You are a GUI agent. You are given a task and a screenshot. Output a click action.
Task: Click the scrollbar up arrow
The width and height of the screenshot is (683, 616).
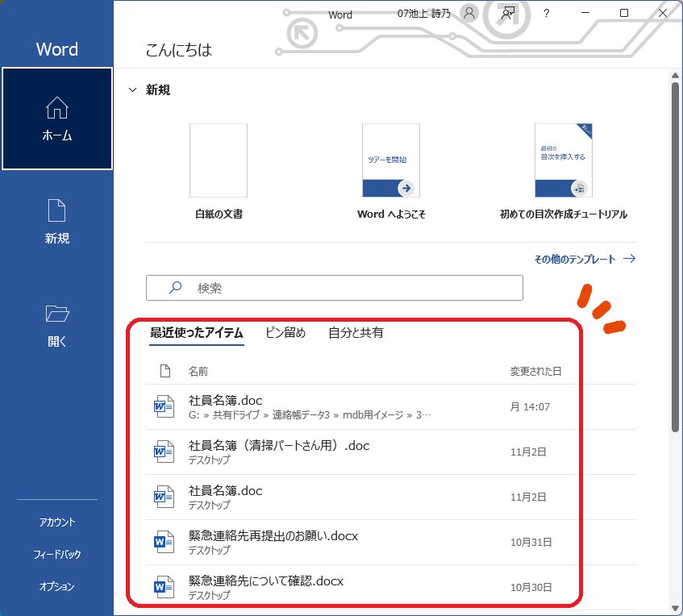click(675, 75)
